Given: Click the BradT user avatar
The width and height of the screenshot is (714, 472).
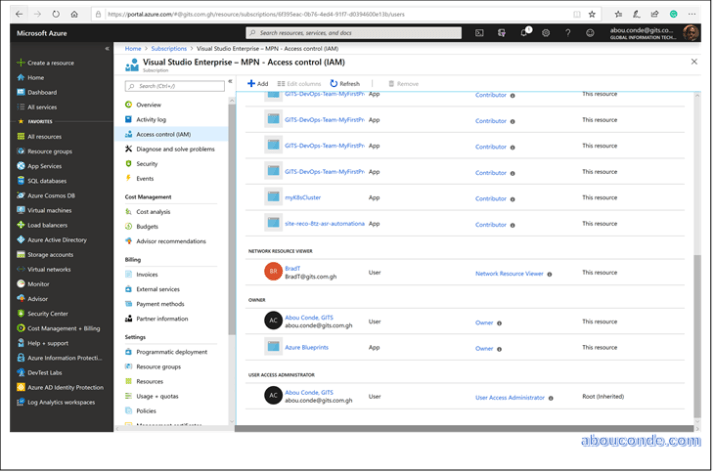Looking at the screenshot, I should (x=273, y=272).
